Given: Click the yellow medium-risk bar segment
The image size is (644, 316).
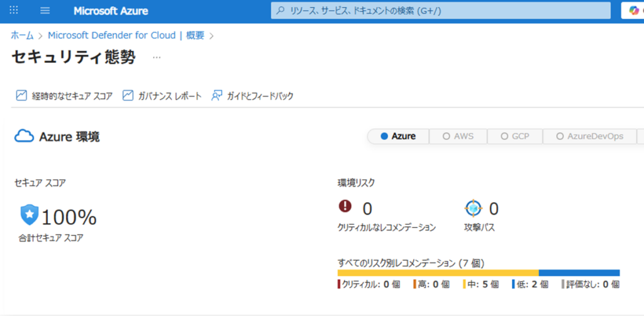Looking at the screenshot, I should coord(438,273).
